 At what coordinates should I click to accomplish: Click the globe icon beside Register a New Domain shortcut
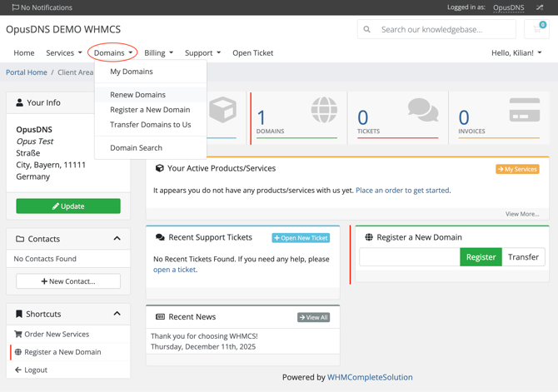(x=17, y=352)
